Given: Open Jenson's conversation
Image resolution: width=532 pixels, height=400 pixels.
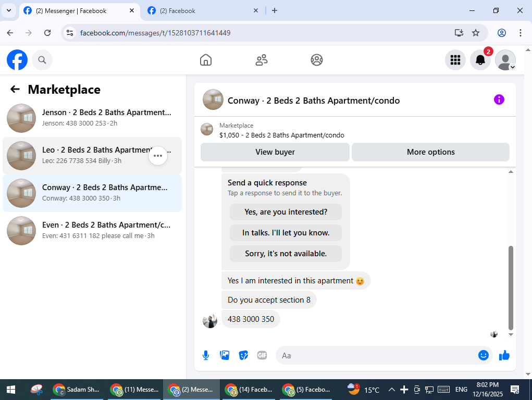Looking at the screenshot, I should coord(92,118).
